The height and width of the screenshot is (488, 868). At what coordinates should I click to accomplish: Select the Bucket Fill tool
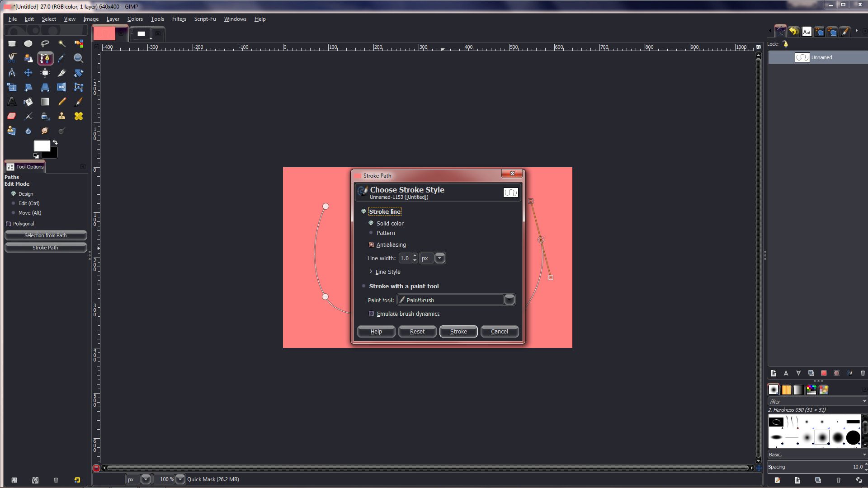(x=28, y=102)
